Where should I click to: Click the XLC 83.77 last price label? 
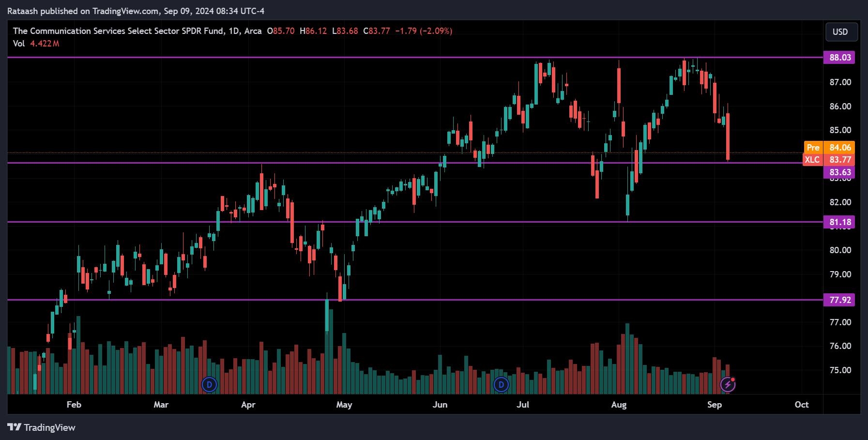tap(828, 160)
